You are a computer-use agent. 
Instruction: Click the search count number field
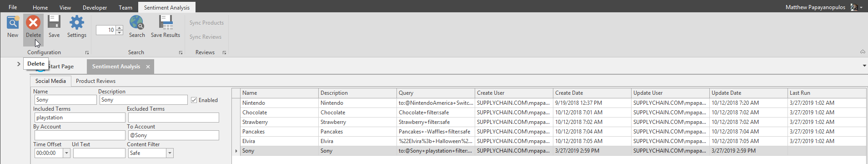tap(106, 30)
